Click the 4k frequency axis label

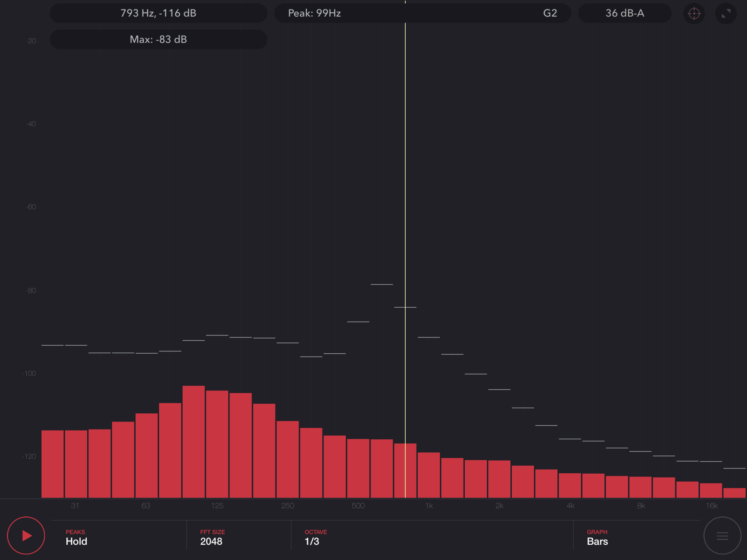(570, 506)
